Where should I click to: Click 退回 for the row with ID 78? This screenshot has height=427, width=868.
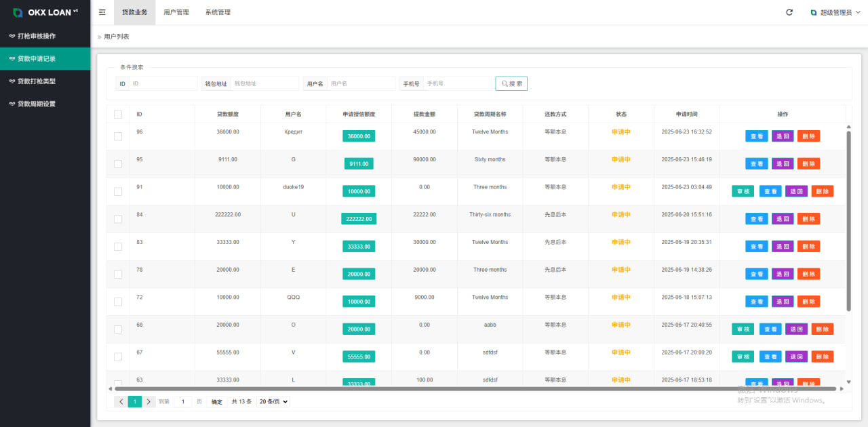[783, 274]
